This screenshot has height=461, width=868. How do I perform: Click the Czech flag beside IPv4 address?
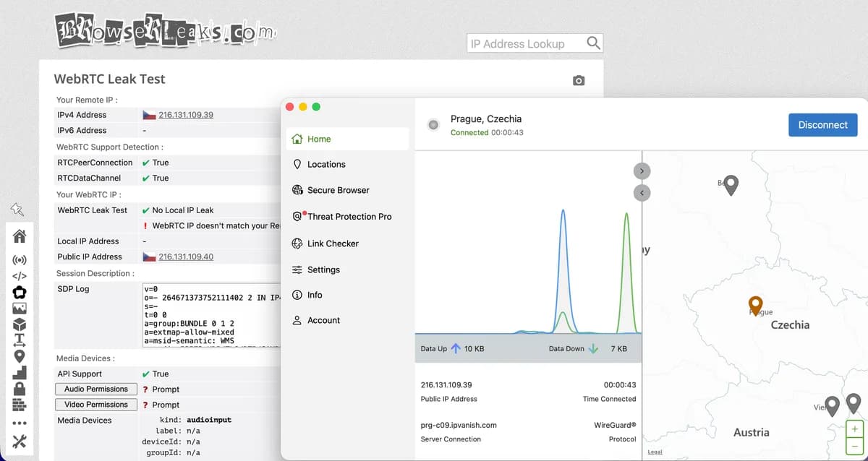149,115
